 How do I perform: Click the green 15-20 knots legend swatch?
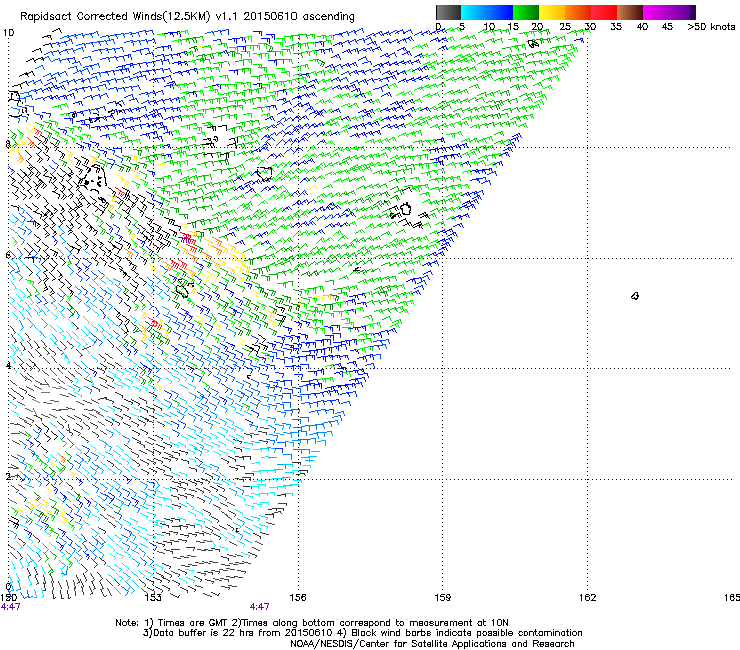(525, 12)
